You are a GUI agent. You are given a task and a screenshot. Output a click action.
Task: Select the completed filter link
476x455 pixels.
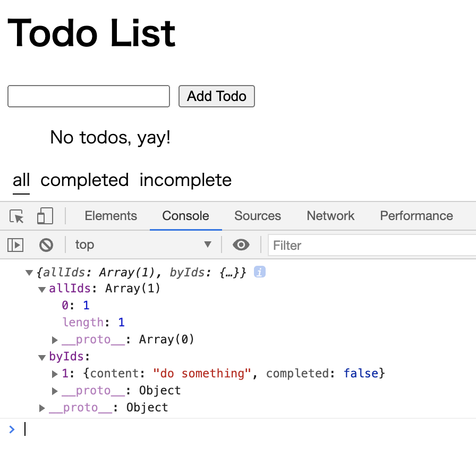click(84, 180)
